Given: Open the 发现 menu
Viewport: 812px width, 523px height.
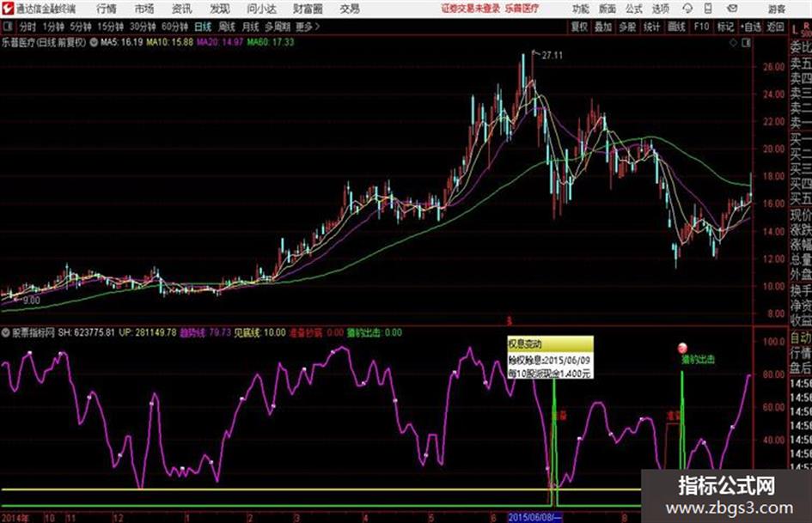Looking at the screenshot, I should click(220, 9).
